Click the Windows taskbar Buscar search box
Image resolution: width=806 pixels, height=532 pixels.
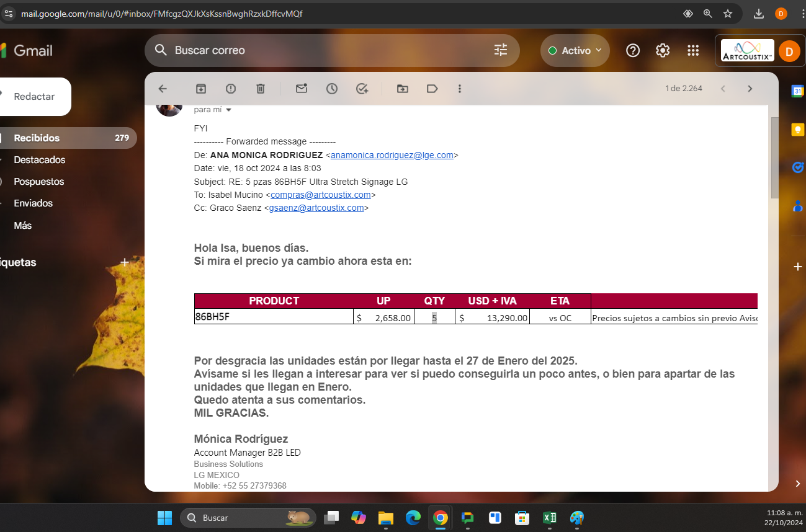tap(248, 518)
